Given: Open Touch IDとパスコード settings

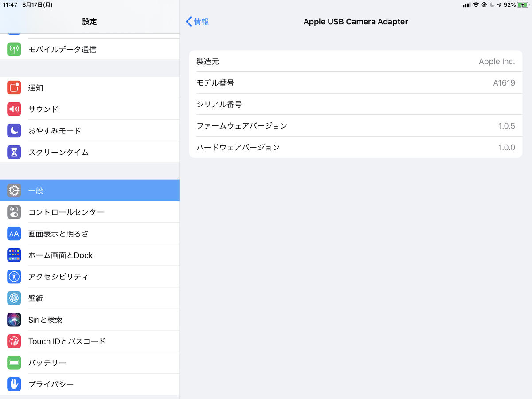Looking at the screenshot, I should (x=90, y=341).
